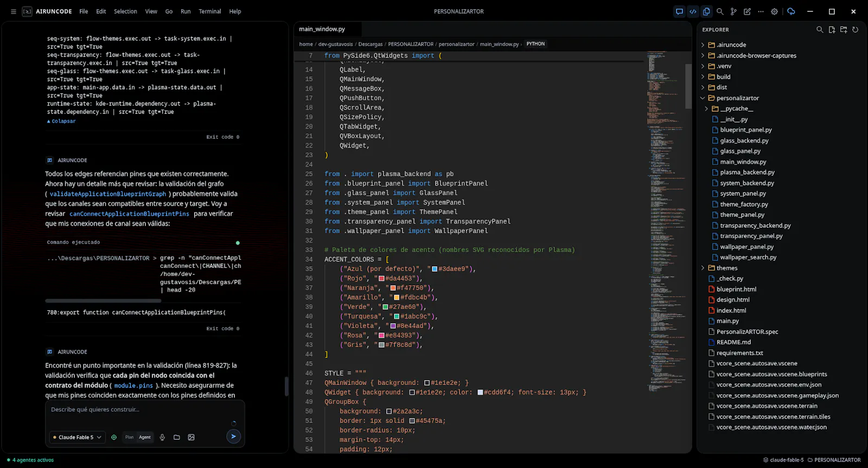Open the Terminal menu
Viewport: 868px width, 468px height.
(209, 11)
